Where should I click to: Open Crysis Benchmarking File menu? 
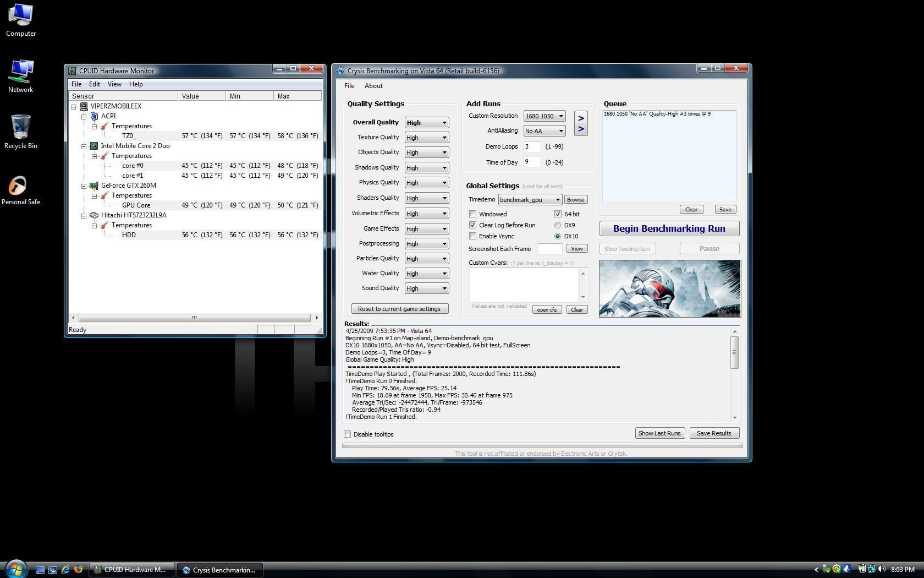click(x=349, y=86)
